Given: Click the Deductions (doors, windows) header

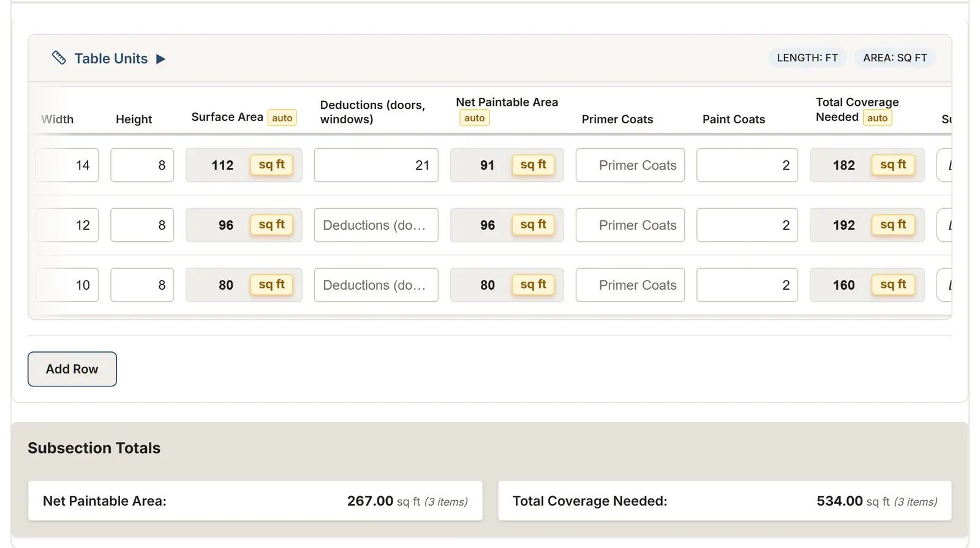Looking at the screenshot, I should coord(372,112).
